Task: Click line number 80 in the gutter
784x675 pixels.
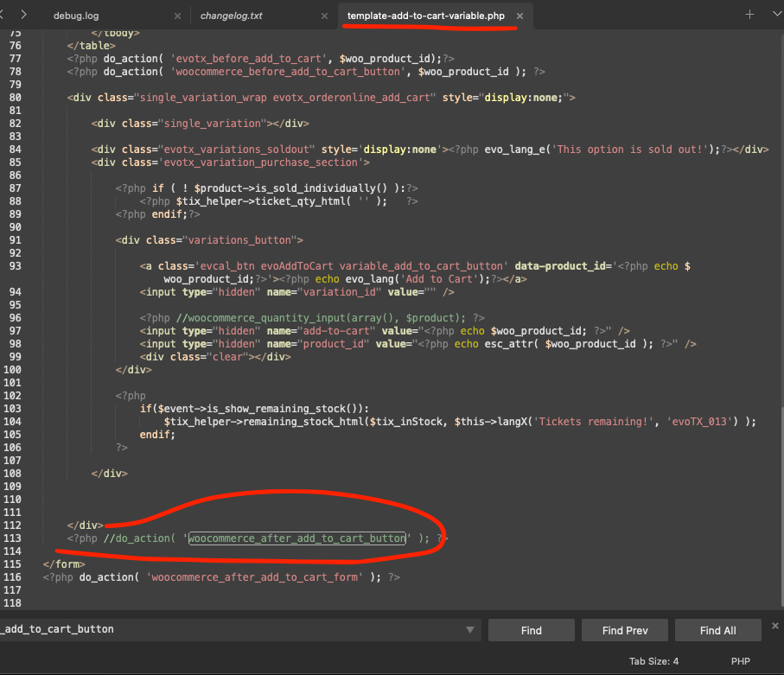Action: click(x=15, y=98)
